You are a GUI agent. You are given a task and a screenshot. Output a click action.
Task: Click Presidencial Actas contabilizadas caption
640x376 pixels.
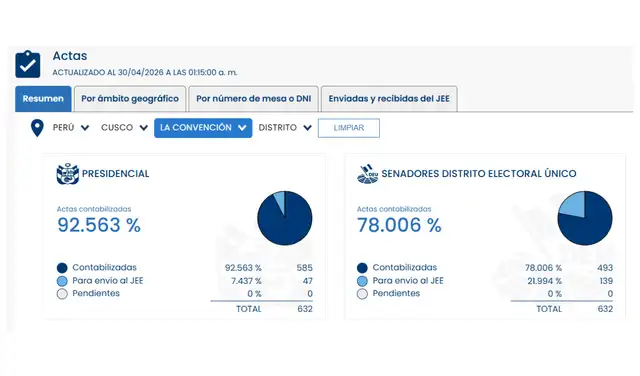click(x=94, y=209)
